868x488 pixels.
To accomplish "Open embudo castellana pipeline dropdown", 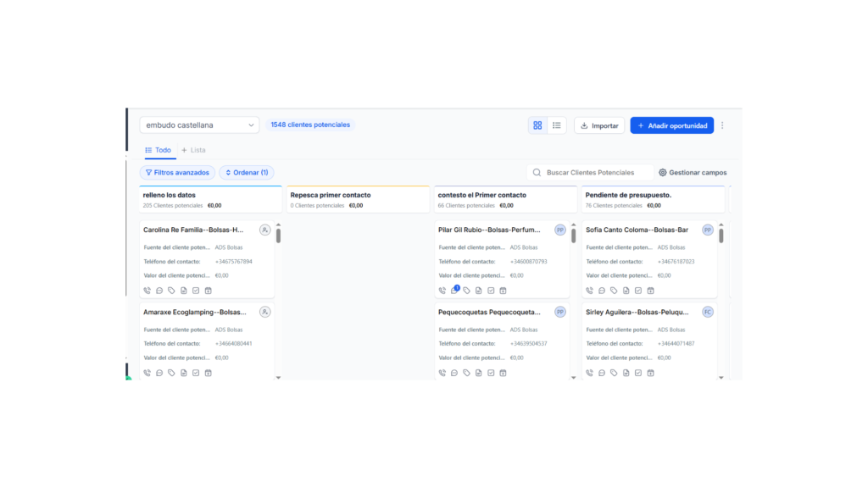I will (199, 125).
